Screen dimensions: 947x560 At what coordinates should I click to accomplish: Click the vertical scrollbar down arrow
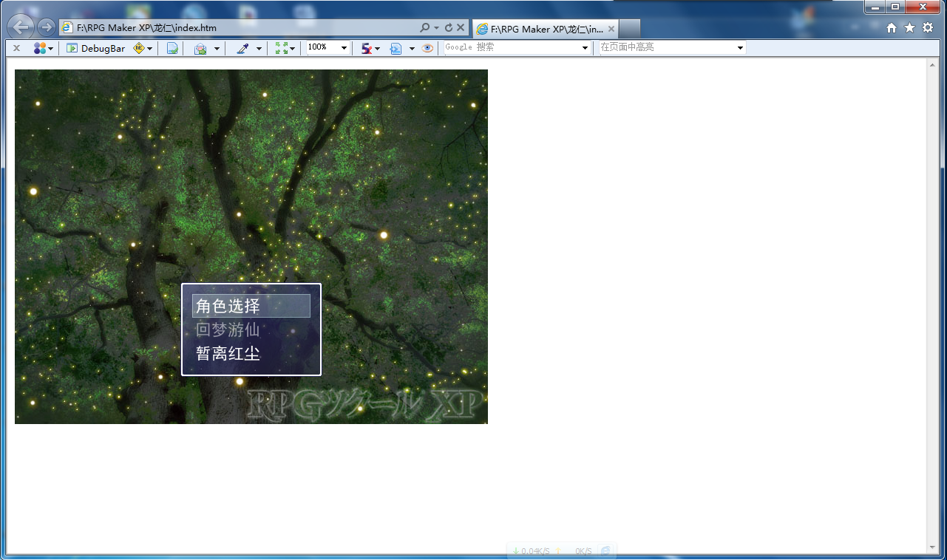932,547
